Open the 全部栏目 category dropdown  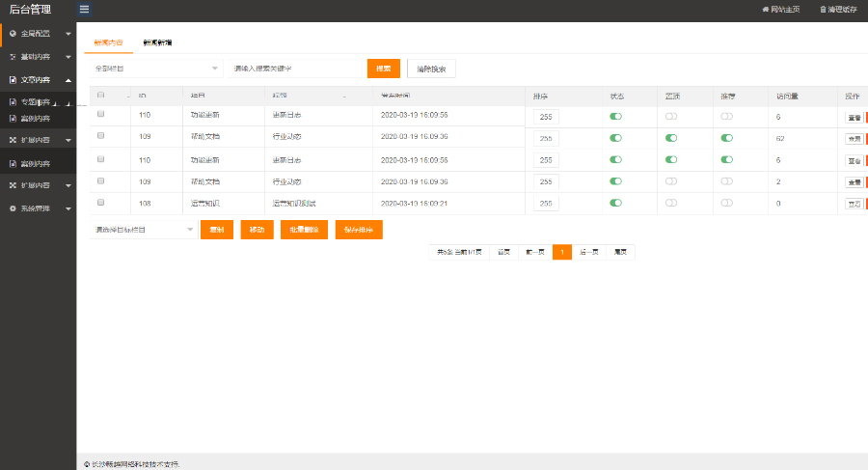(x=156, y=69)
